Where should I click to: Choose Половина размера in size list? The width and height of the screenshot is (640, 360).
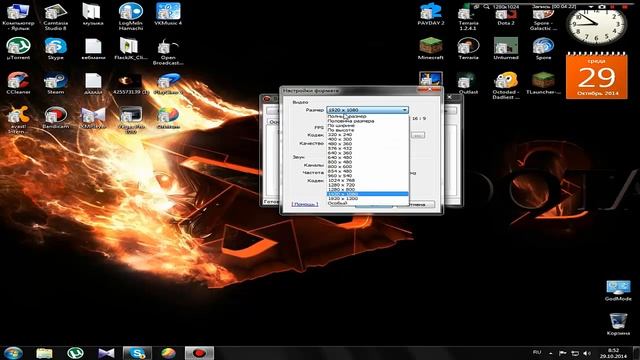368,121
